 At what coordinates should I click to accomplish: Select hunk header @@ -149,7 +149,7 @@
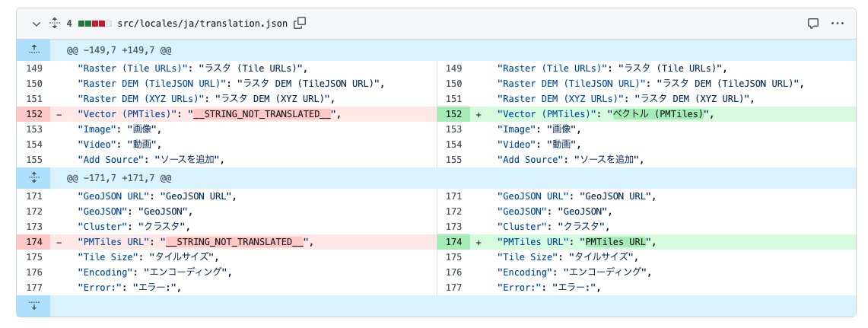[119, 50]
